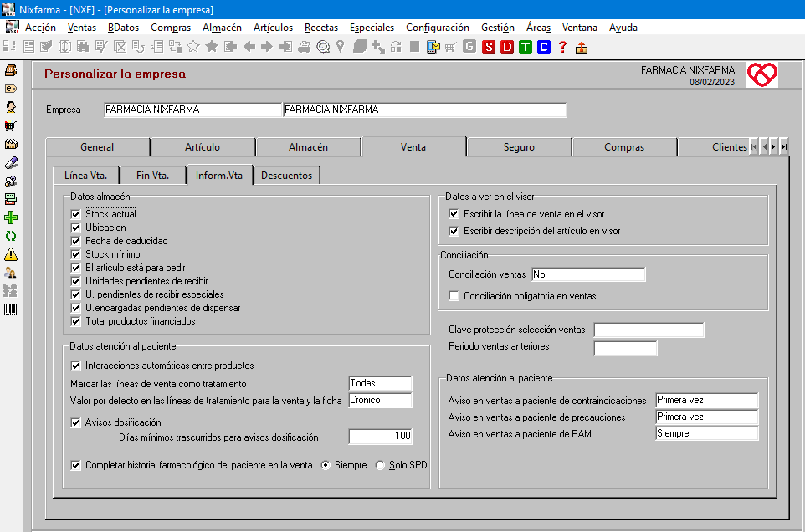805x532 pixels.
Task: Click the mobile phone with envelope icon
Action: pos(433,47)
